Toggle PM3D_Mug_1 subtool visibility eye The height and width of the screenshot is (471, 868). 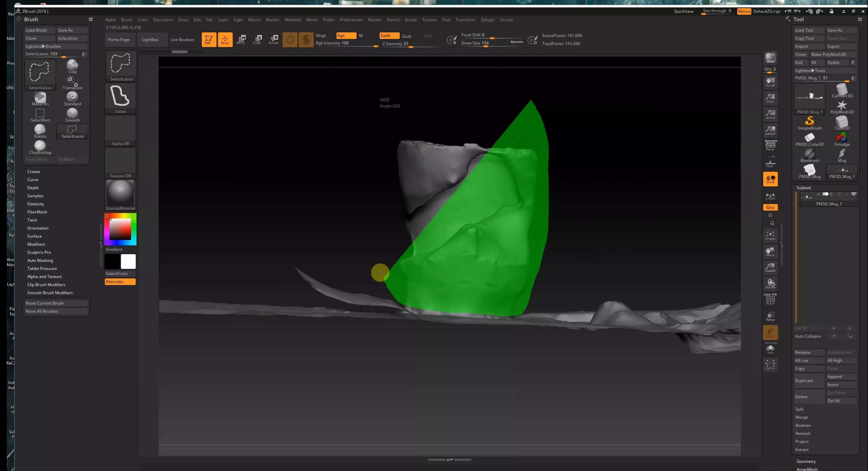coord(853,194)
